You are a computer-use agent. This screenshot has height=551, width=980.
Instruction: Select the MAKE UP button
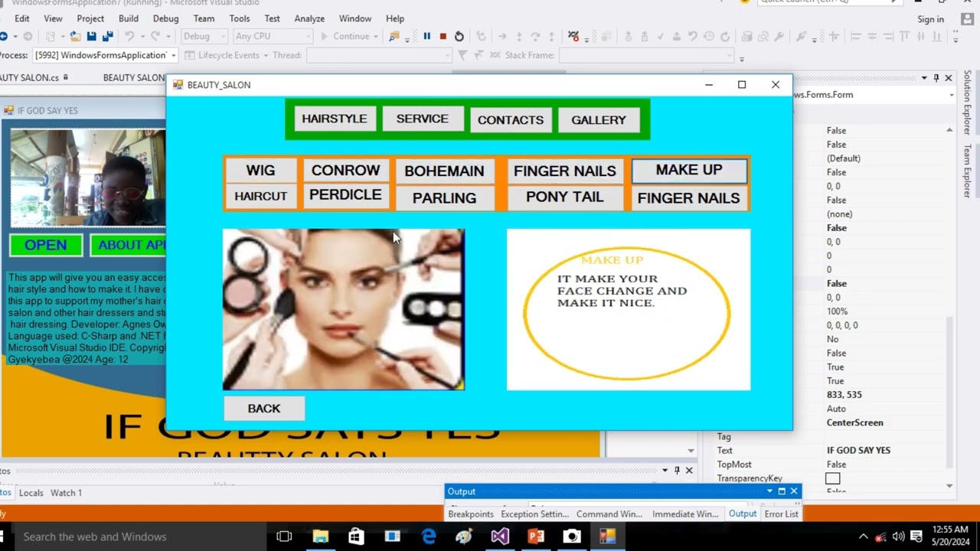[689, 170]
